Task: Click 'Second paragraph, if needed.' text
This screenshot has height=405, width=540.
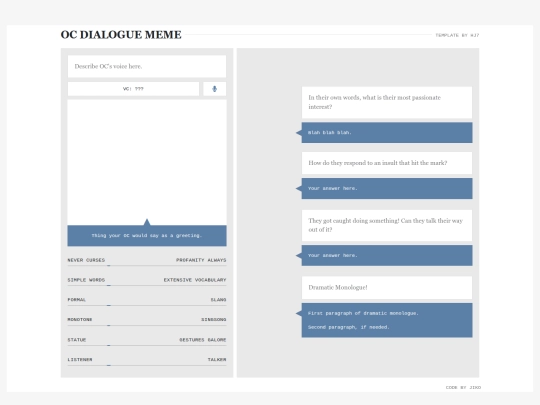Action: click(x=349, y=327)
